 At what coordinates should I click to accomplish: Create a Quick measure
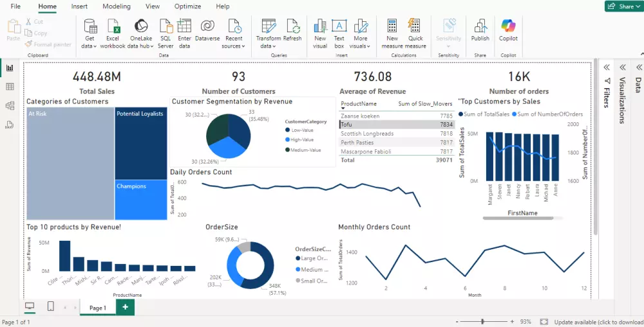415,33
